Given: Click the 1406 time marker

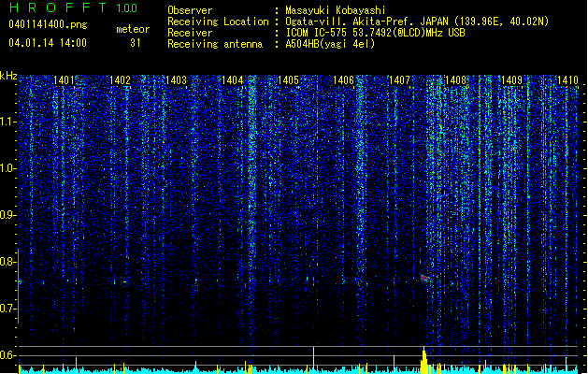Looking at the screenshot, I should (x=343, y=79).
